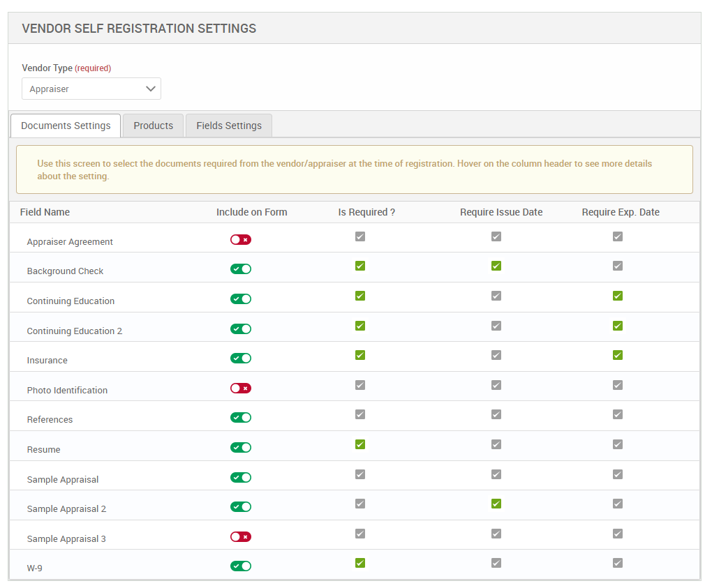Open the Fields Settings tab
The image size is (712, 588).
(x=229, y=126)
